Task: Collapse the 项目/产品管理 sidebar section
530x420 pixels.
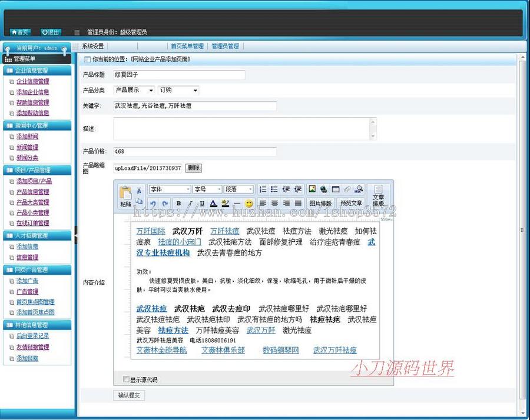Action: click(37, 170)
